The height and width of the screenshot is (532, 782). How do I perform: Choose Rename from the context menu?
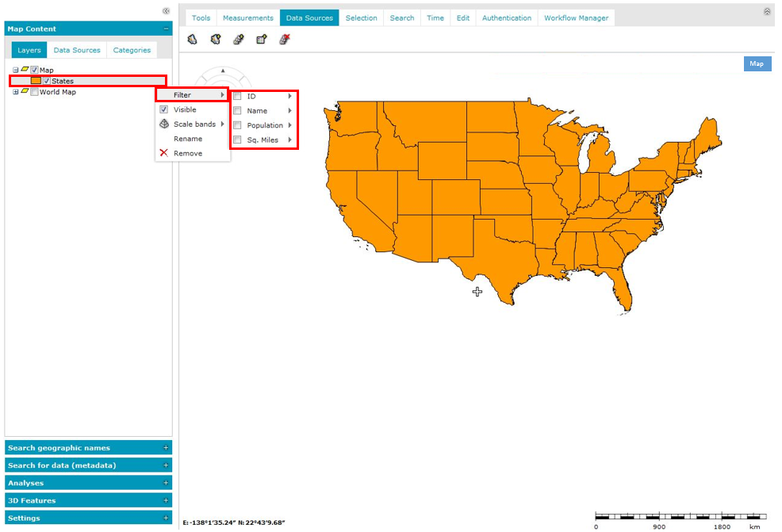tap(188, 139)
